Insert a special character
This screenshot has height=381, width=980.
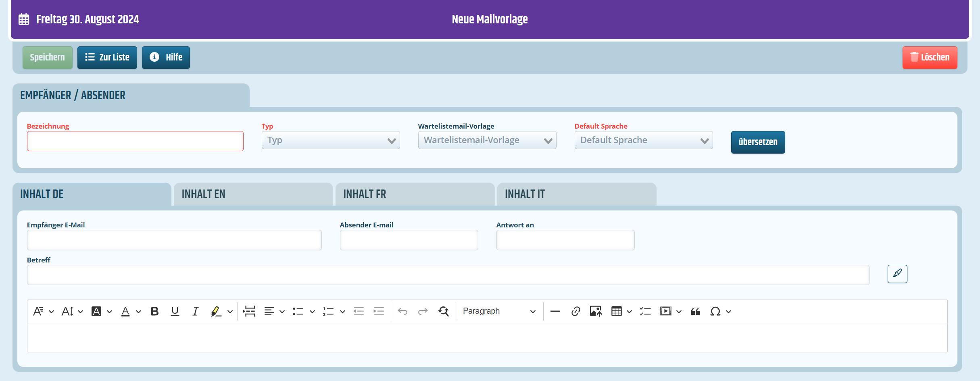pyautogui.click(x=715, y=311)
